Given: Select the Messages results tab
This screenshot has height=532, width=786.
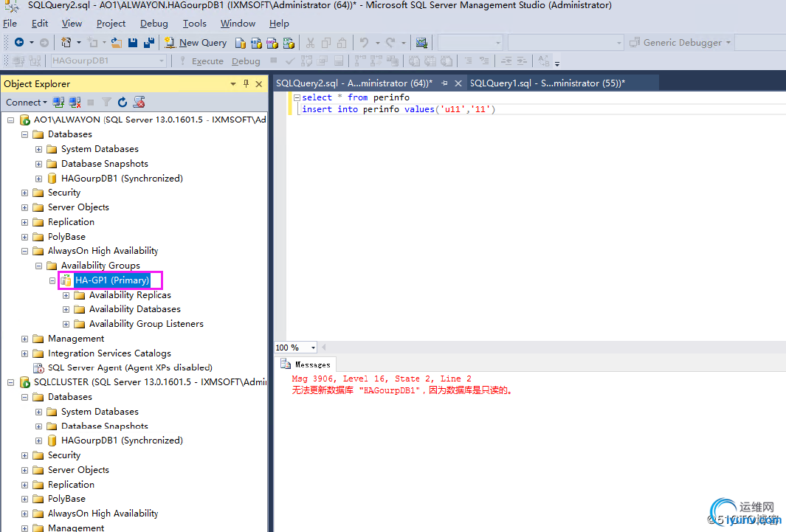Looking at the screenshot, I should pos(306,365).
